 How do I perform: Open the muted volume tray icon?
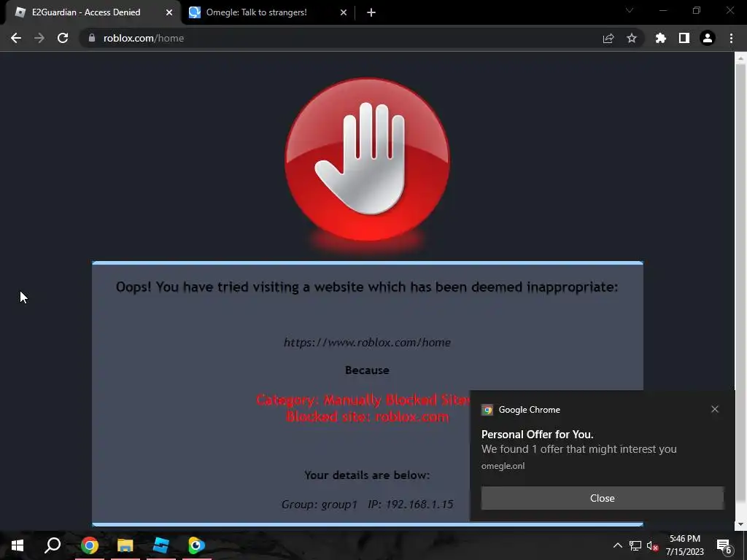[652, 545]
